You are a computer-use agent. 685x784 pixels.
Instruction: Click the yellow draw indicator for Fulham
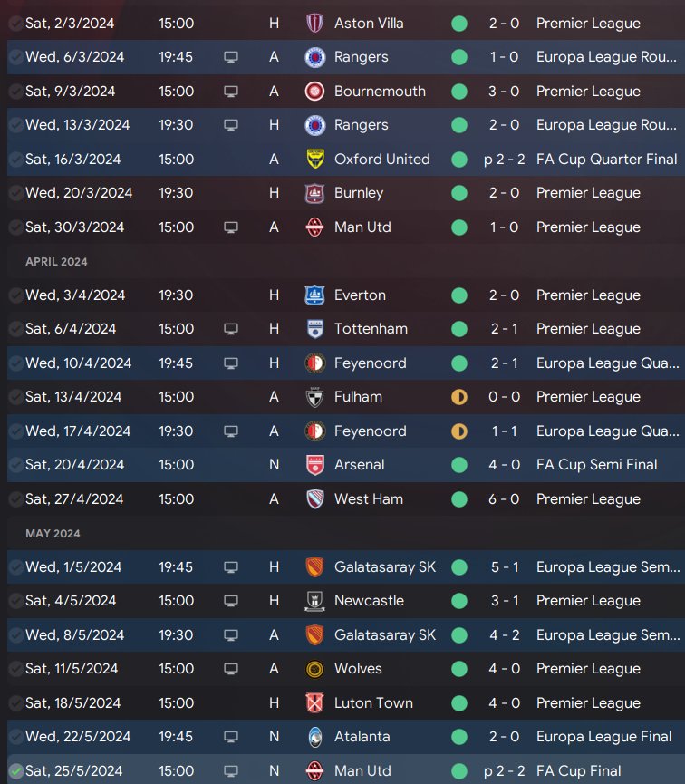pyautogui.click(x=459, y=397)
